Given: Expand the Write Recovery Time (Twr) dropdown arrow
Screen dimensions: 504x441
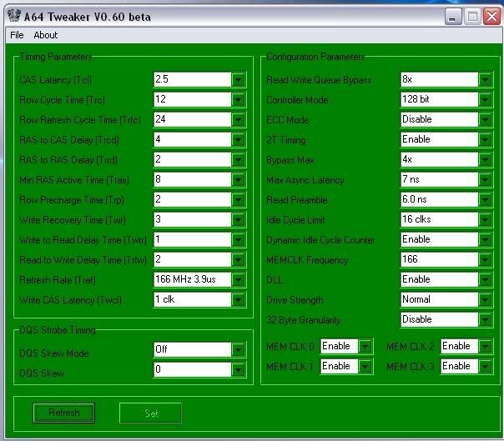Looking at the screenshot, I should click(x=238, y=219).
